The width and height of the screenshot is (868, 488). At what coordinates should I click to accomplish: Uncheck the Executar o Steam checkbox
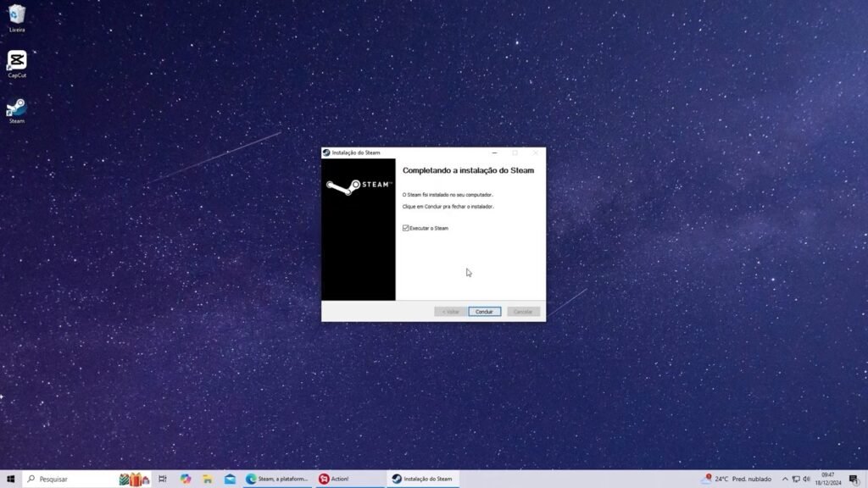point(406,228)
